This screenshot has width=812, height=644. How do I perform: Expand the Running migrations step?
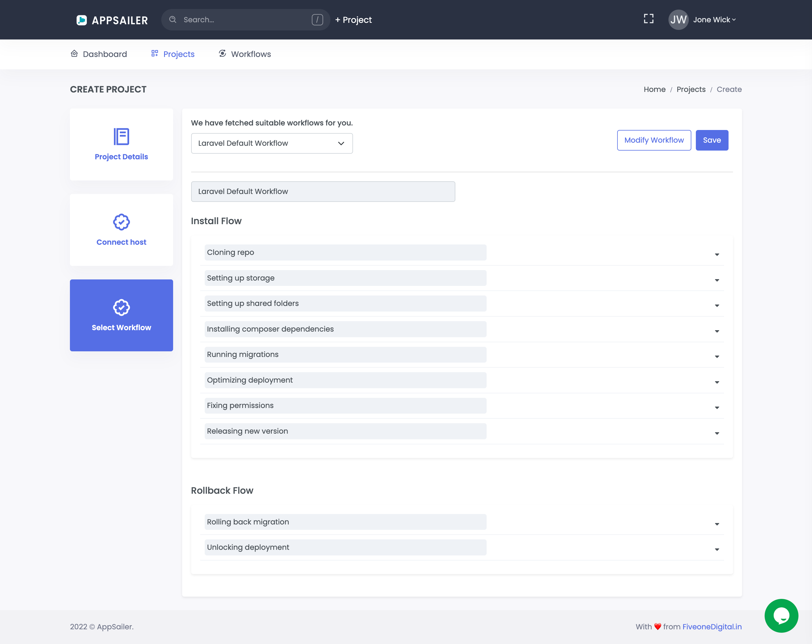717,357
